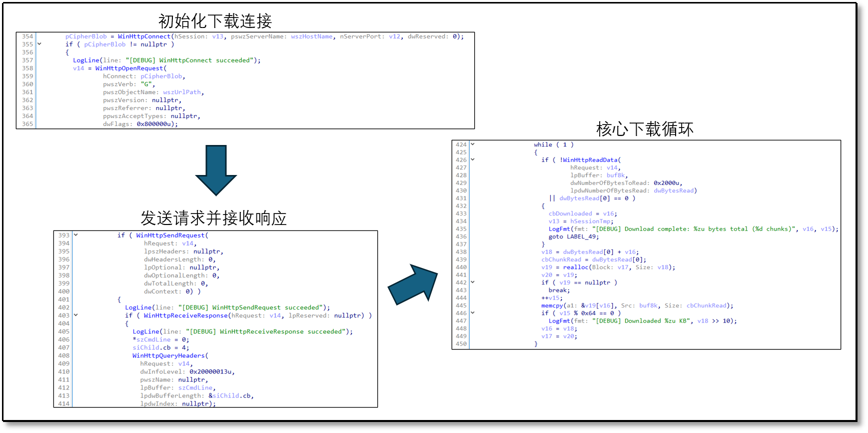The width and height of the screenshot is (868, 433).
Task: Click the "Downloaded %zu KB" format string
Action: click(x=641, y=321)
